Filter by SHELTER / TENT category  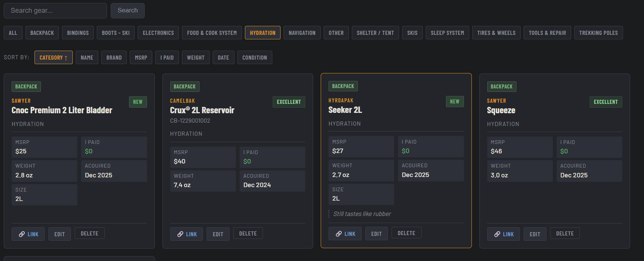pyautogui.click(x=375, y=33)
